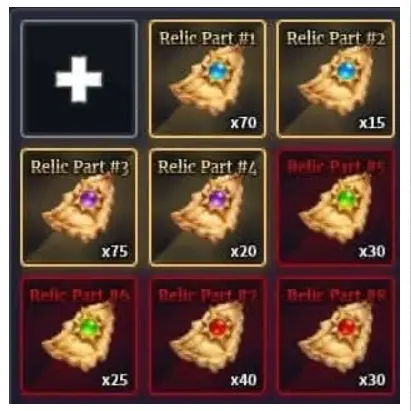
Task: Click the red Relic Part #8 title text
Action: pyautogui.click(x=336, y=295)
